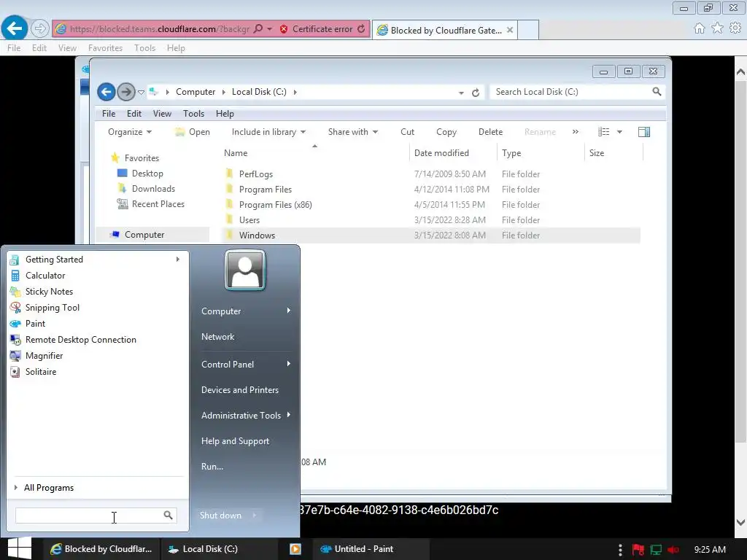Click Copy in the Explorer toolbar
The height and width of the screenshot is (560, 747).
[x=446, y=132]
